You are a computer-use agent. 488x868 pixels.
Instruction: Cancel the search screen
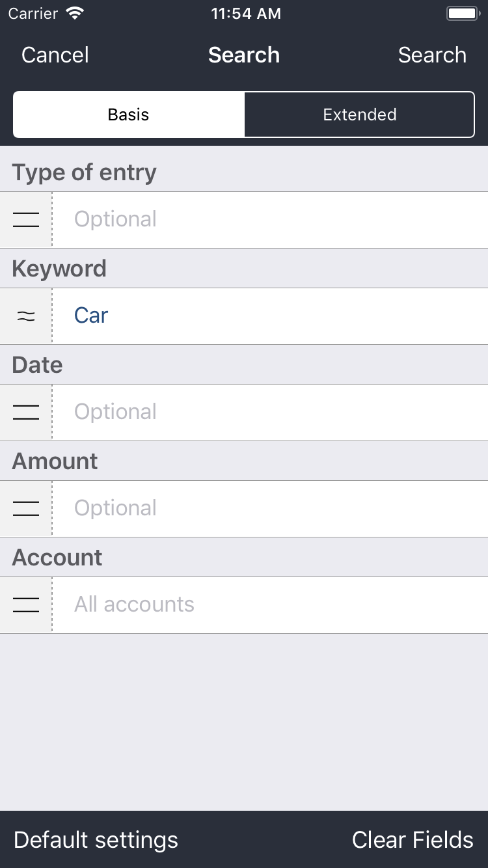point(55,55)
